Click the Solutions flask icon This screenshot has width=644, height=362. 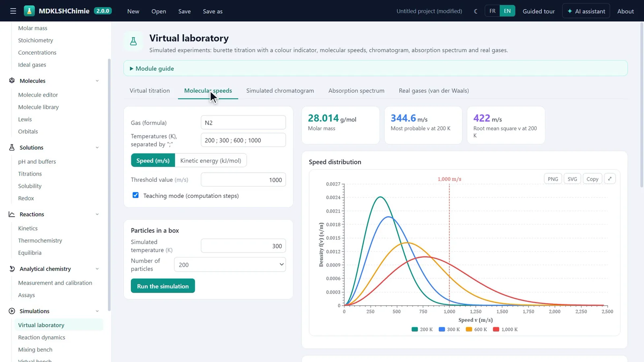12,147
